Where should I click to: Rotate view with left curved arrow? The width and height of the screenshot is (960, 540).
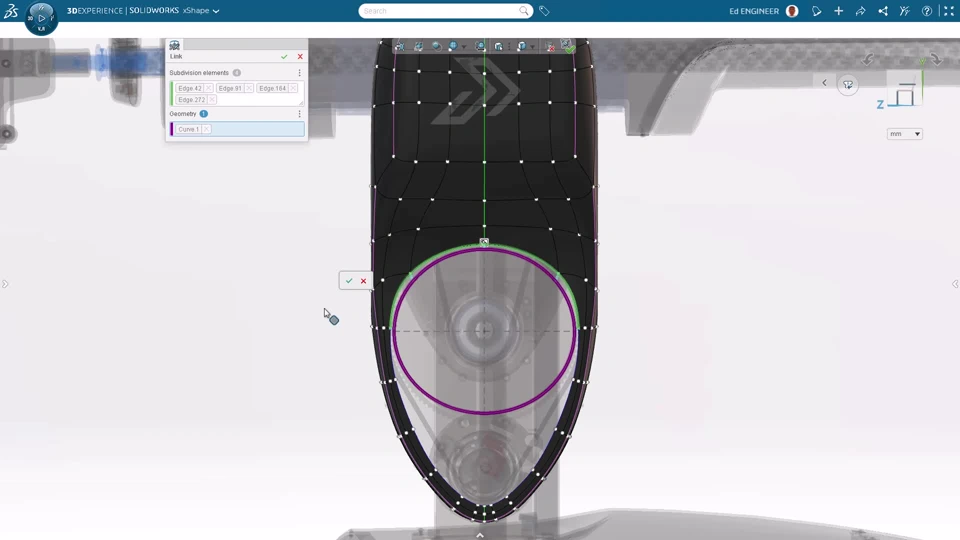pyautogui.click(x=868, y=59)
